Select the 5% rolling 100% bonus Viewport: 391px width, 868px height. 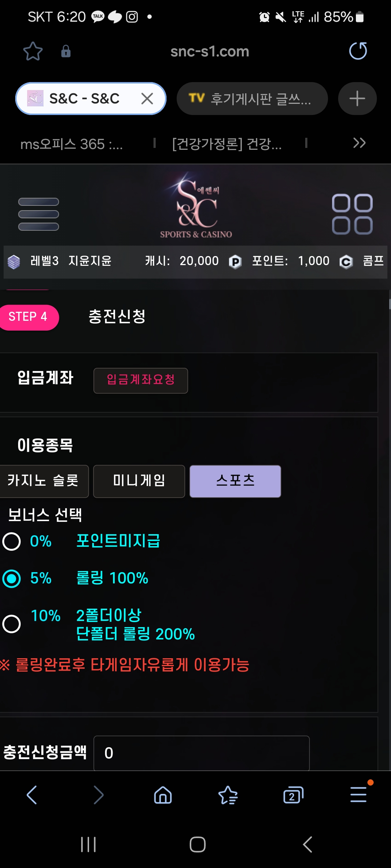pos(12,578)
